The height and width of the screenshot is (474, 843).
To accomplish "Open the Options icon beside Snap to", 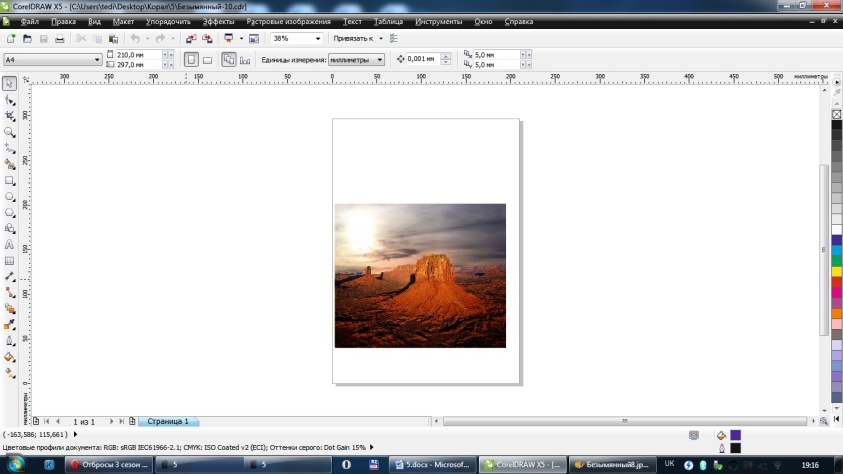I will (394, 39).
